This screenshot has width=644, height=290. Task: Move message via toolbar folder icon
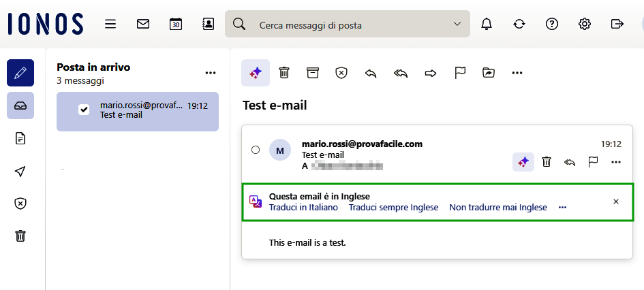[489, 73]
